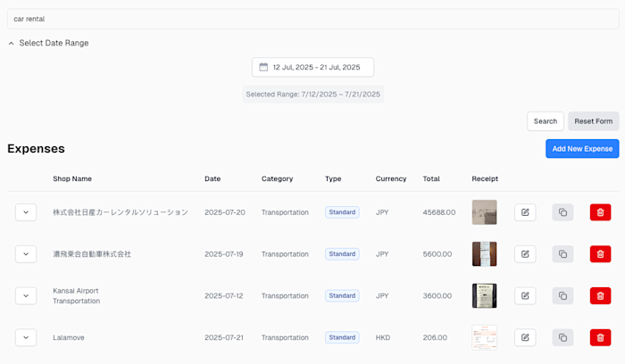This screenshot has width=625, height=364.
Task: Click the Category column header
Action: coord(277,178)
